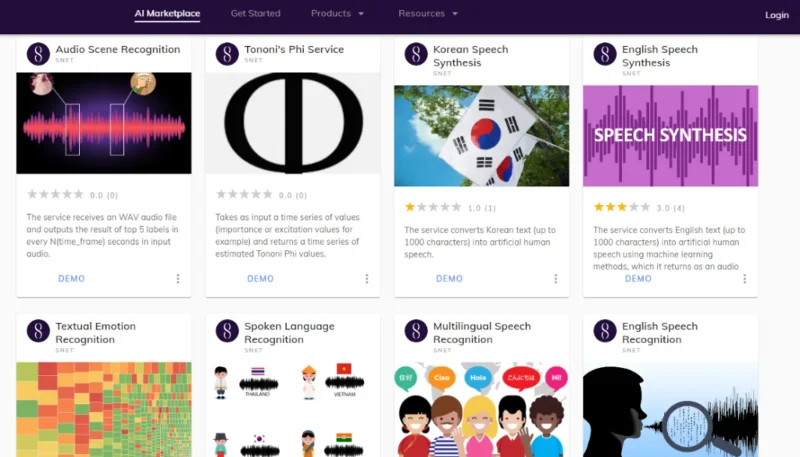Open more options on Korean Speech Synthesis card
This screenshot has width=800, height=457.
556,278
